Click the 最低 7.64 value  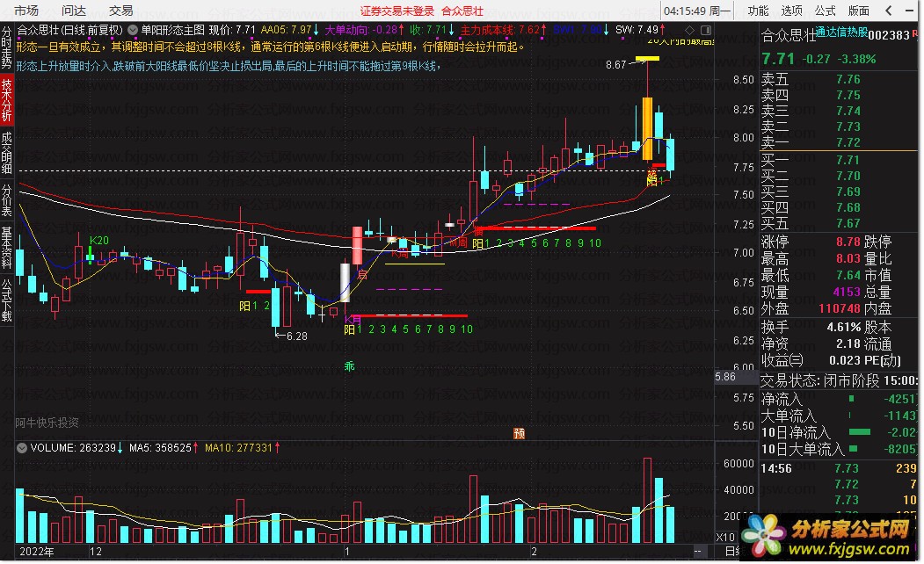click(848, 275)
